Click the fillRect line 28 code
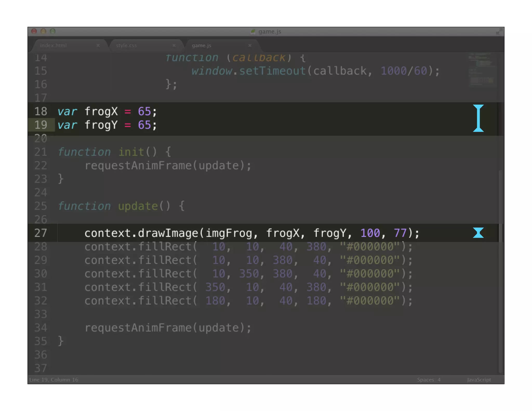532x411 pixels. coord(249,247)
